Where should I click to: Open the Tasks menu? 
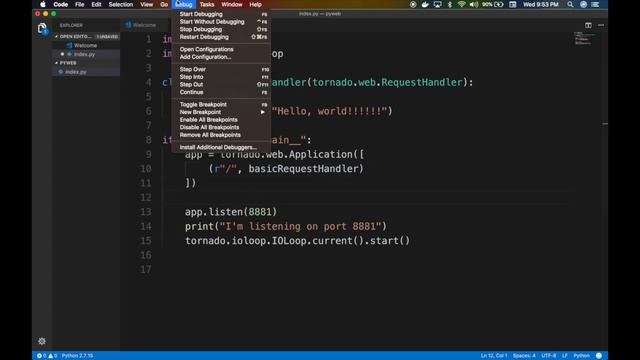coord(207,4)
